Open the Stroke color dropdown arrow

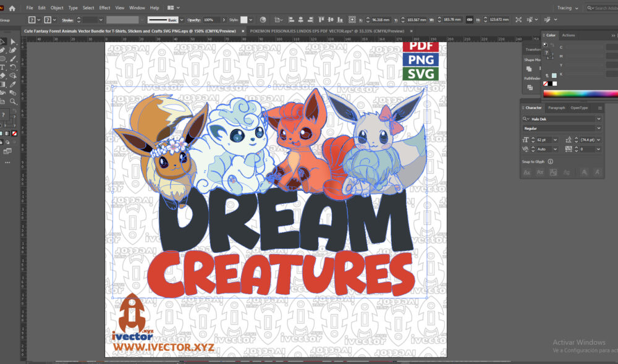coord(54,20)
